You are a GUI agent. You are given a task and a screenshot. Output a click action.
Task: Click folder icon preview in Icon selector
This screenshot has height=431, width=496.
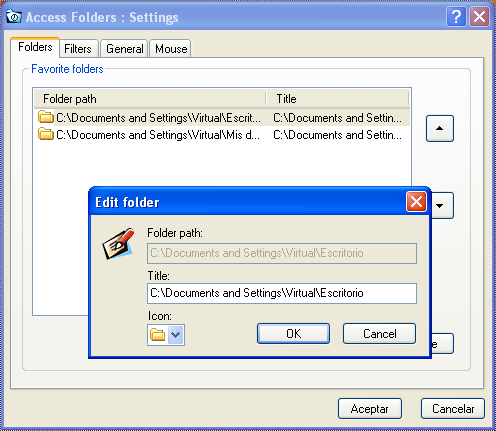pyautogui.click(x=158, y=335)
